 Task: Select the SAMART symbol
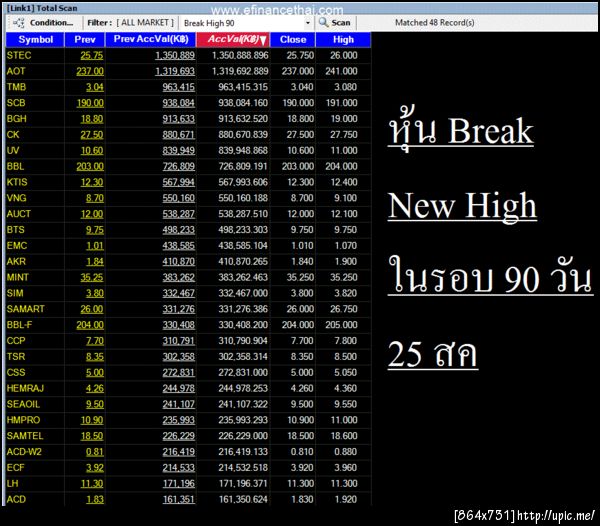25,309
